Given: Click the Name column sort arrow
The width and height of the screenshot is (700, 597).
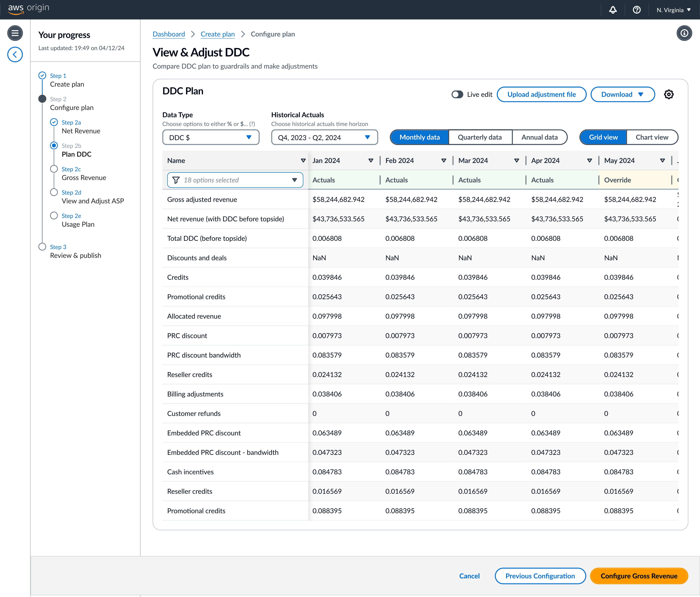Looking at the screenshot, I should [x=303, y=161].
